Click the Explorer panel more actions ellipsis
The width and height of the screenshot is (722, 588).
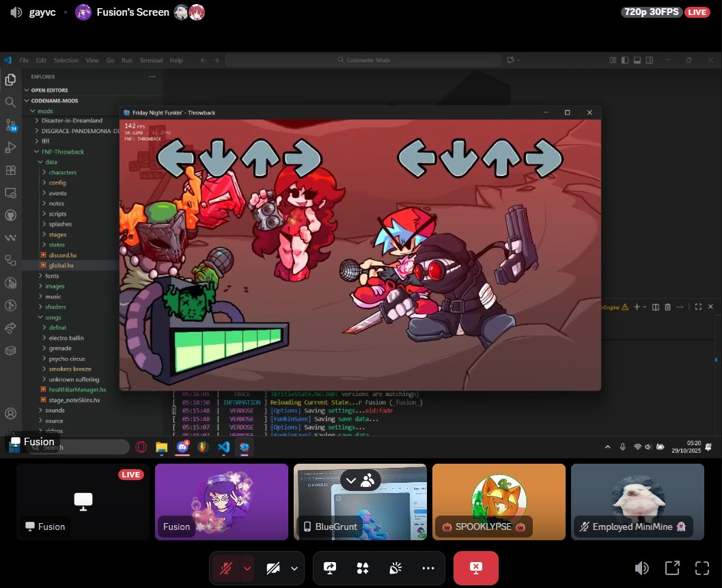click(x=152, y=77)
